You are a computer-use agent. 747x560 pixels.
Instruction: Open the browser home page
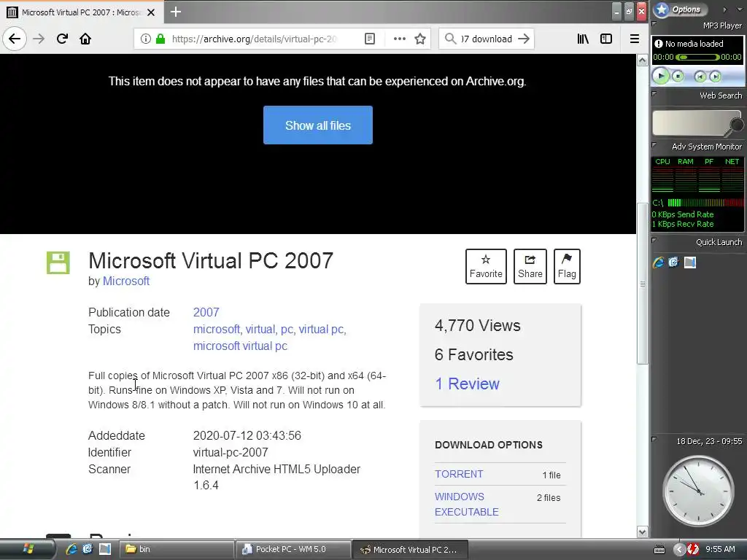(x=85, y=39)
